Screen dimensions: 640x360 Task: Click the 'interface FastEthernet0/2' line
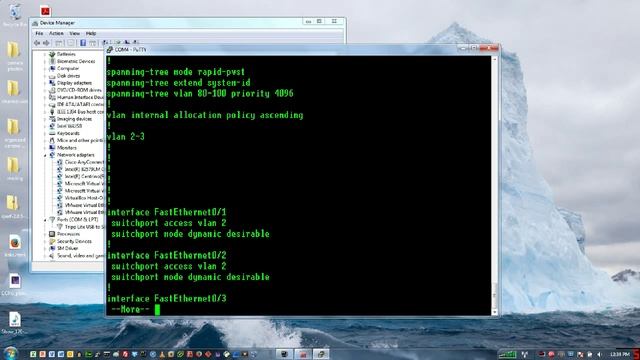pyautogui.click(x=166, y=256)
